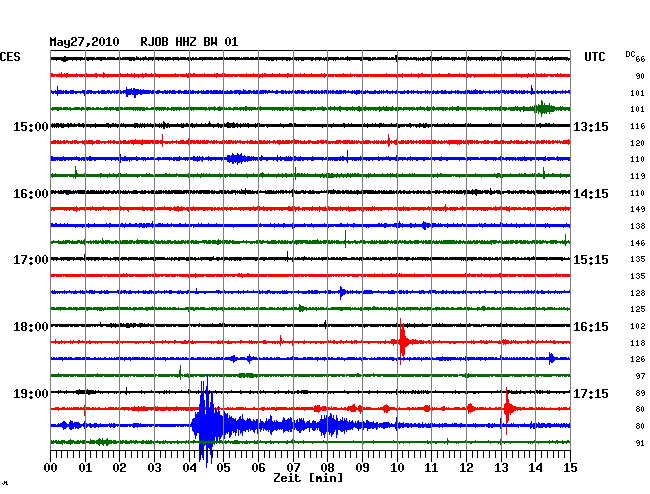
Task: Click the blue burst near minute 05 after 15:00
Action: pyautogui.click(x=237, y=158)
